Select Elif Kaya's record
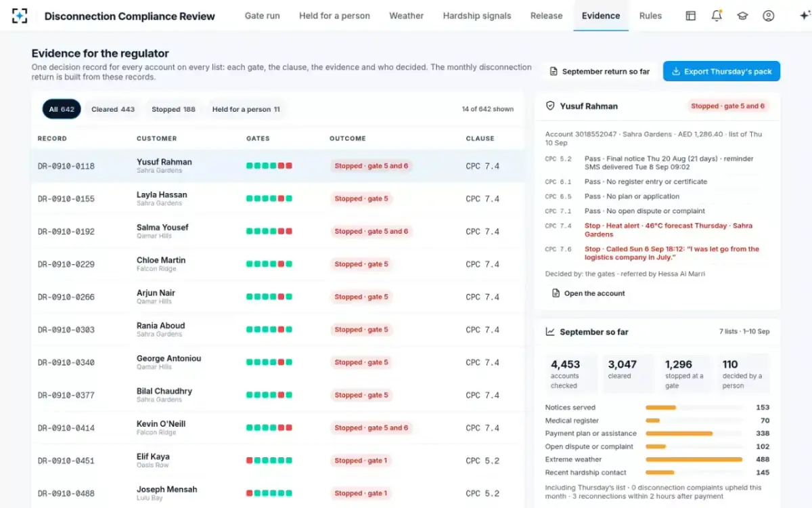 pos(277,461)
